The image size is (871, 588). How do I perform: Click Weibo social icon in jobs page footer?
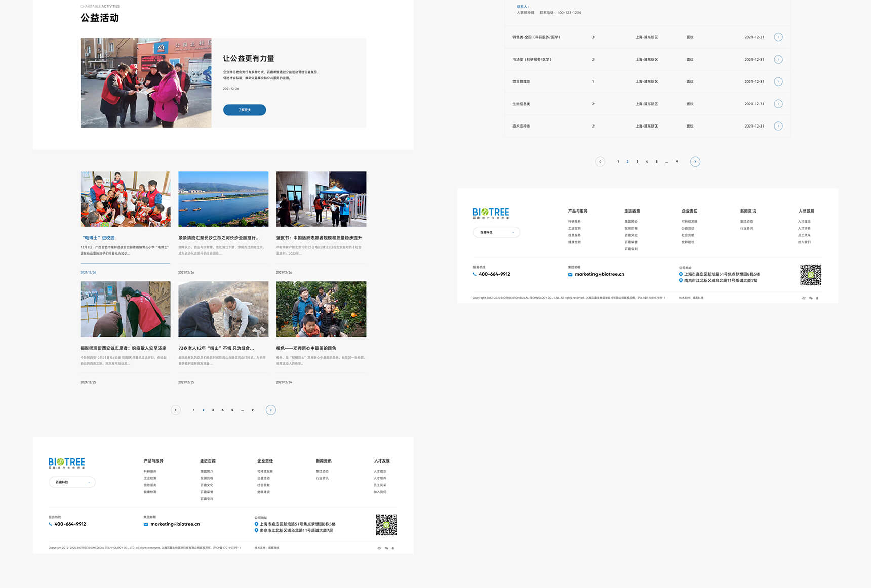tap(804, 298)
